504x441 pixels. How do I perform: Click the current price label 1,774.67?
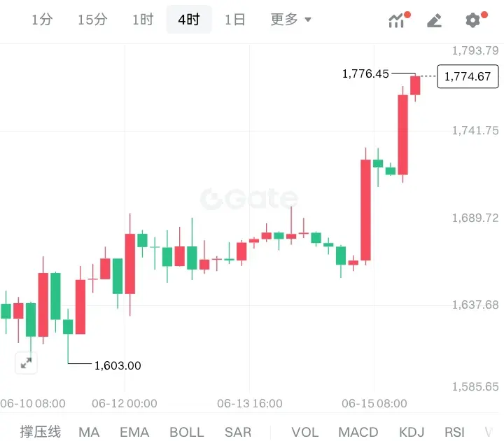click(468, 76)
